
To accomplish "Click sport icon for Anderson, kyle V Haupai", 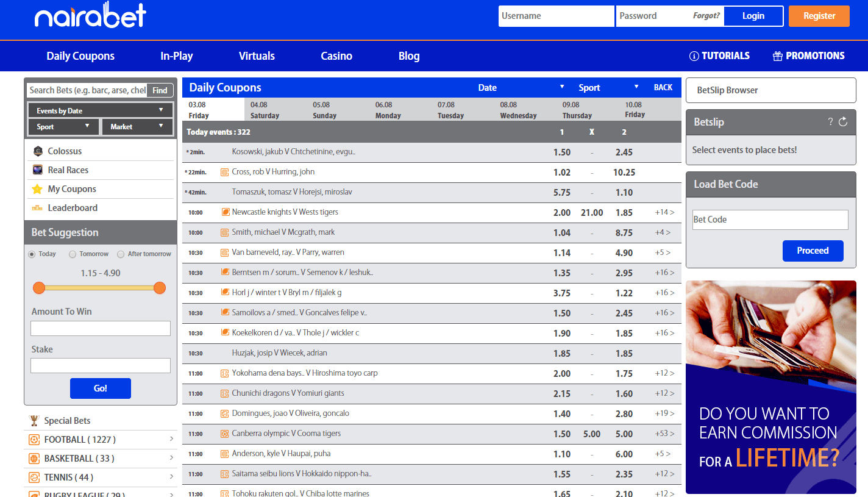I will point(224,454).
